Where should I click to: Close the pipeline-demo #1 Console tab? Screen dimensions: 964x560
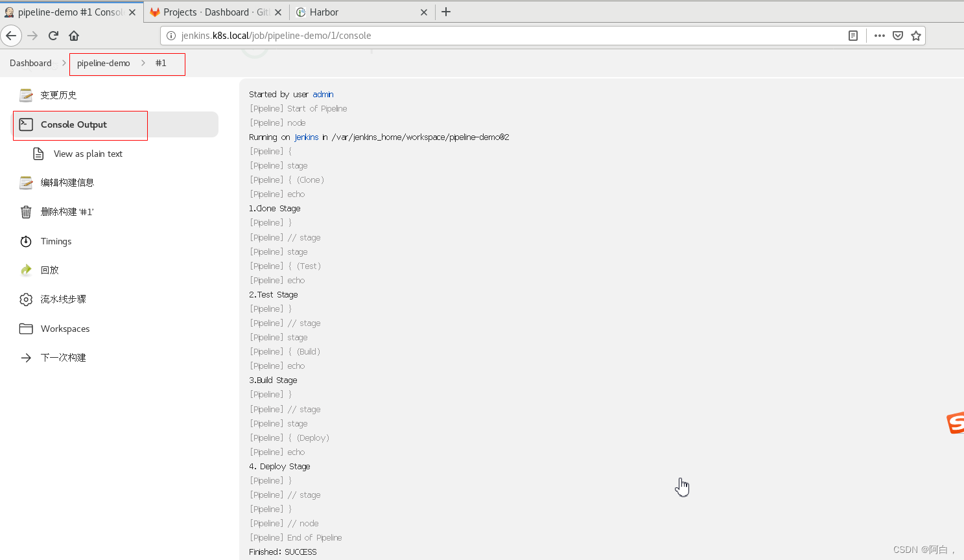coord(132,12)
